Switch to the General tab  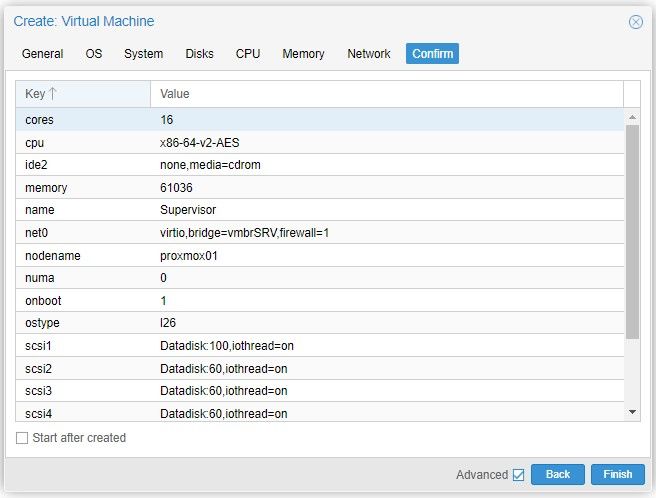[x=42, y=54]
